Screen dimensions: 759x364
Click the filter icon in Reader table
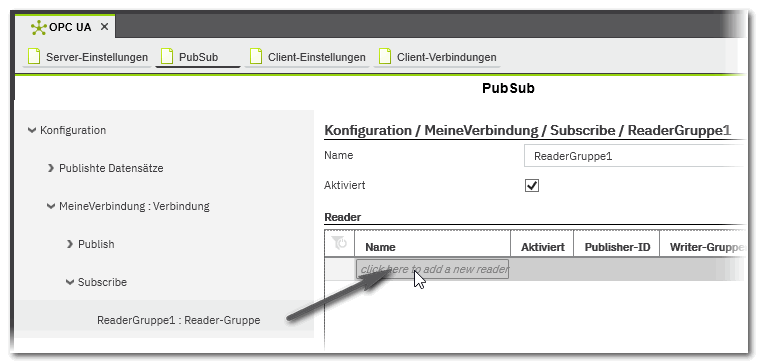(x=340, y=243)
